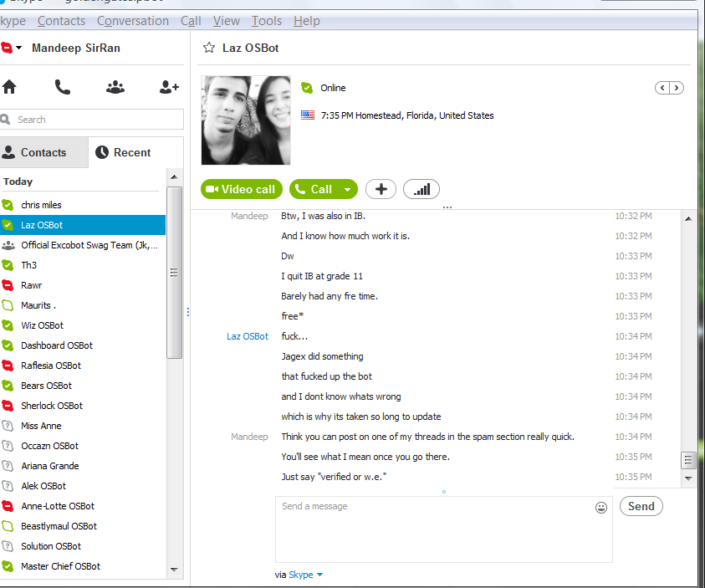
Task: Click Miss Anne's pending status icon
Action: [8, 426]
